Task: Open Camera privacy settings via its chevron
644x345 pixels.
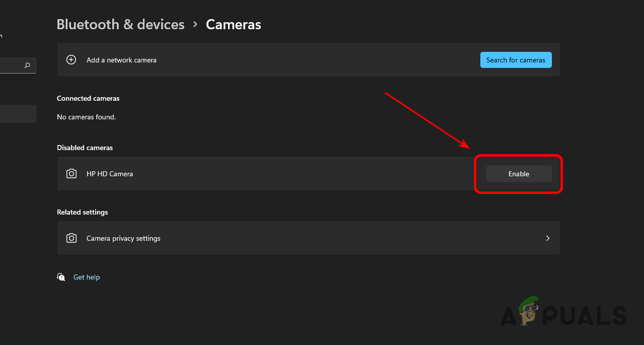Action: coord(547,238)
